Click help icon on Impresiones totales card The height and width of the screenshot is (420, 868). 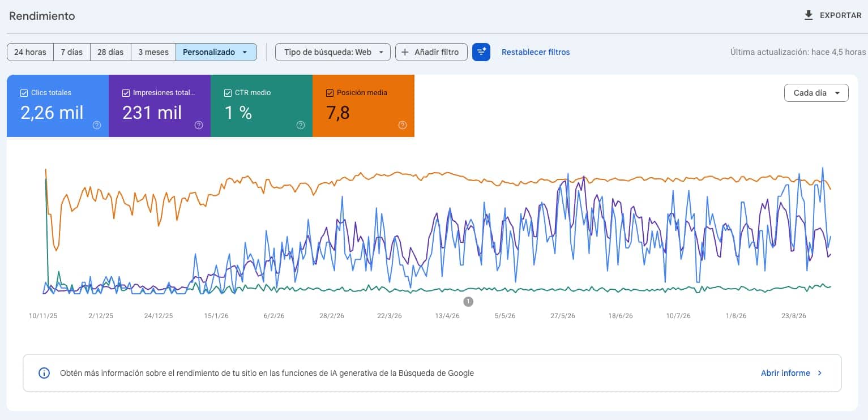click(x=199, y=125)
